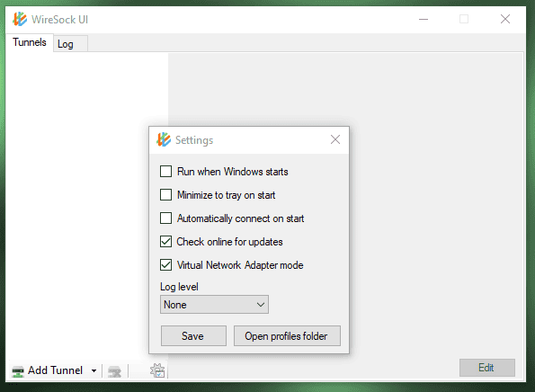
Task: Click the WireSock UI title bar logo
Action: pos(20,19)
